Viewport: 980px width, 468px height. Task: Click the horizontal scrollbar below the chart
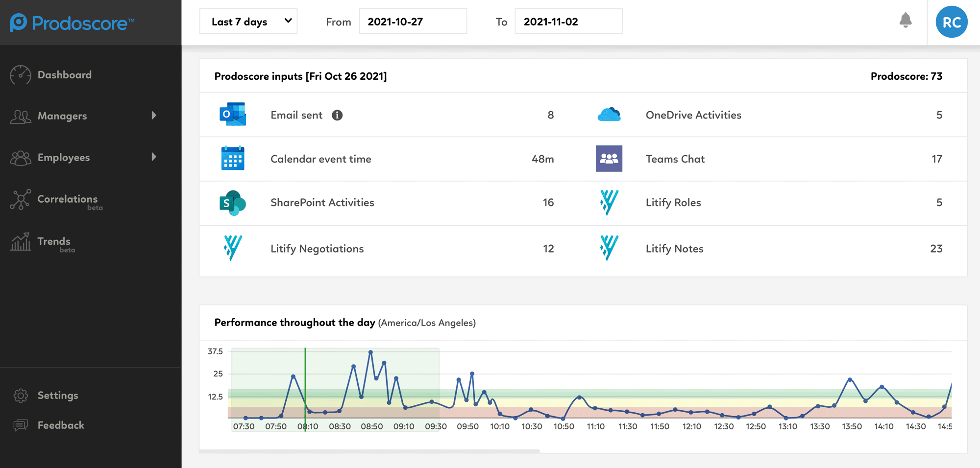(x=369, y=451)
